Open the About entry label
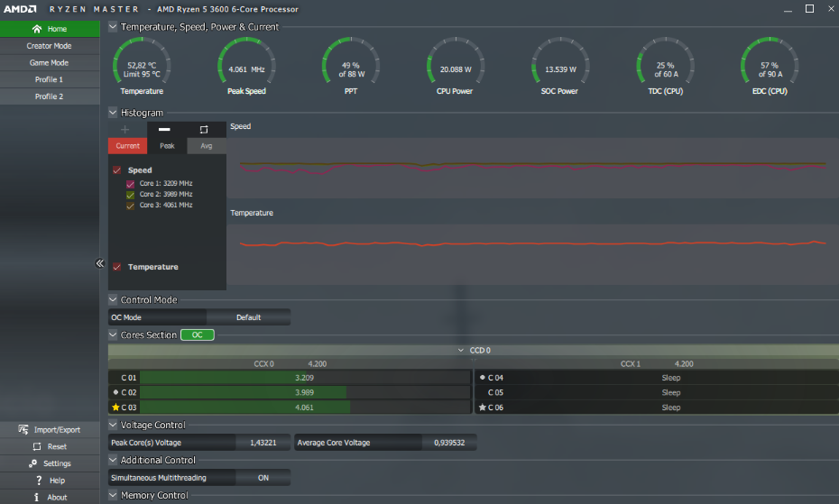 [x=57, y=497]
